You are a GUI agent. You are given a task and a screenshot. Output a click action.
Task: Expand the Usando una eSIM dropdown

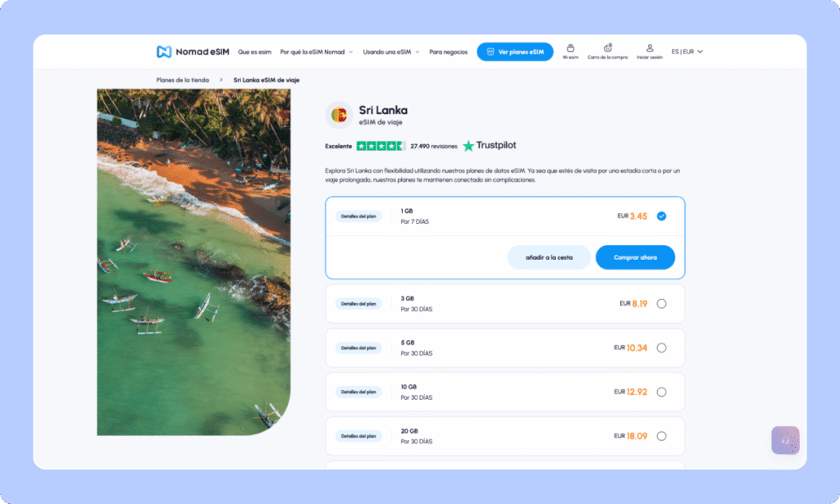pos(390,52)
